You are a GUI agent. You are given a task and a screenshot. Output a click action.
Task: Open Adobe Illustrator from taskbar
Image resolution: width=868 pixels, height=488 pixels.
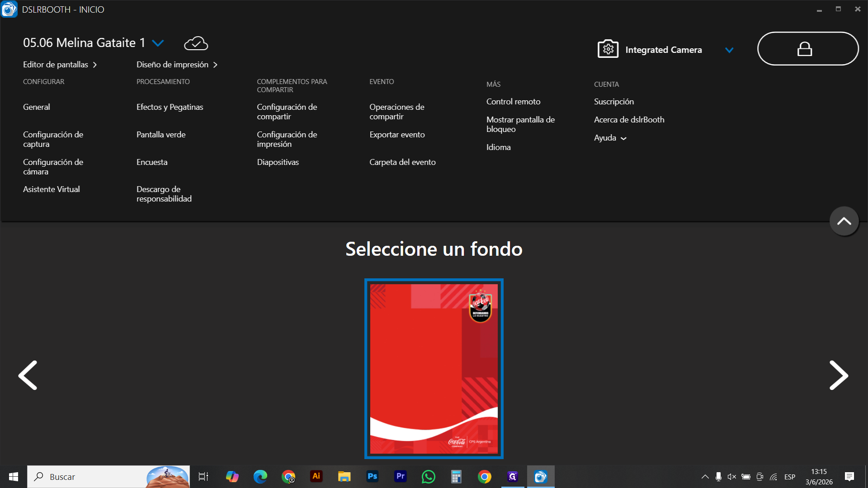[x=316, y=476]
